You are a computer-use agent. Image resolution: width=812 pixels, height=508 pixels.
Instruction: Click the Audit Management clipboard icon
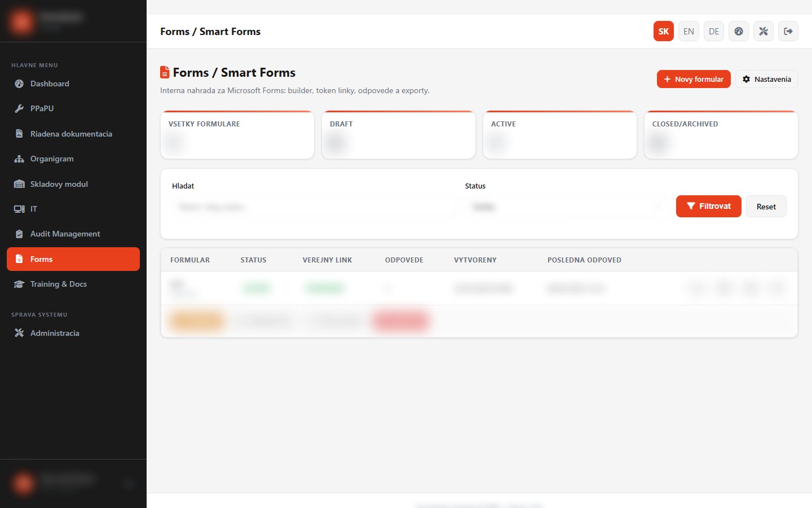click(x=19, y=234)
